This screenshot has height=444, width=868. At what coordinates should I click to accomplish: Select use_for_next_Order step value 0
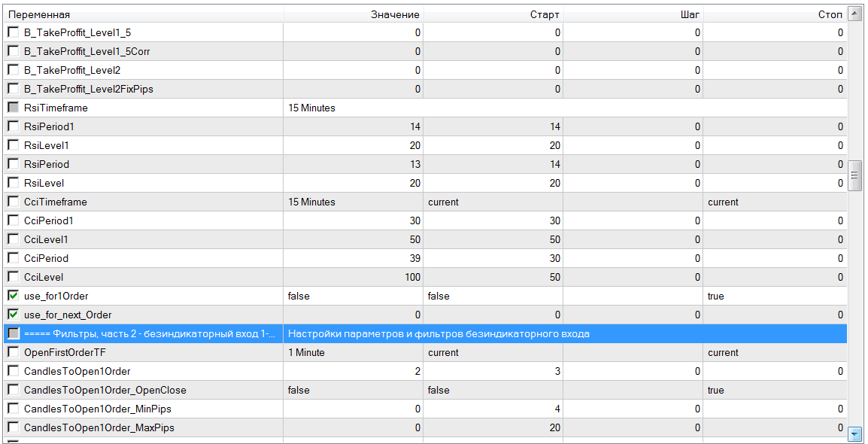coord(697,315)
